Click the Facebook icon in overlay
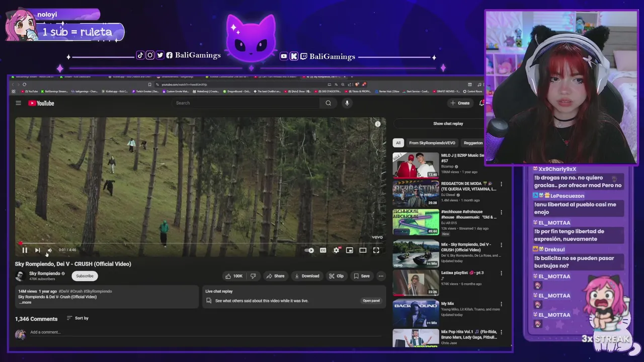This screenshot has height=362, width=644. 170,55
